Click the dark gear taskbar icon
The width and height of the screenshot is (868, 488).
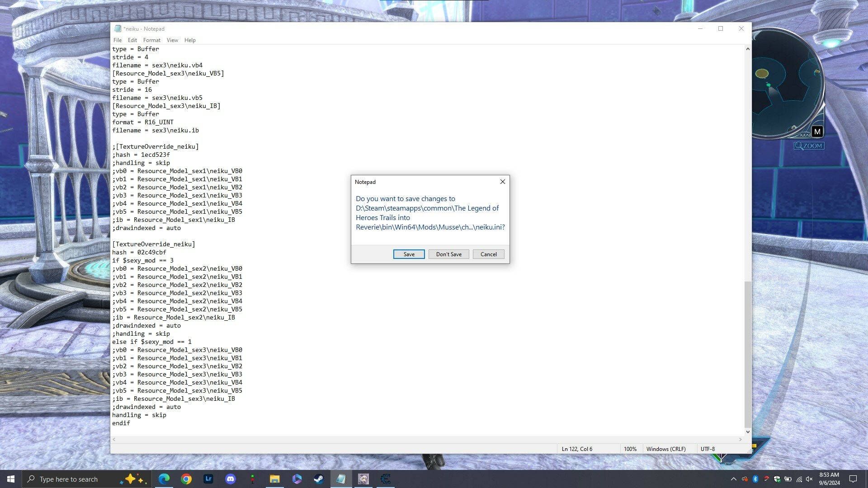[x=385, y=479]
